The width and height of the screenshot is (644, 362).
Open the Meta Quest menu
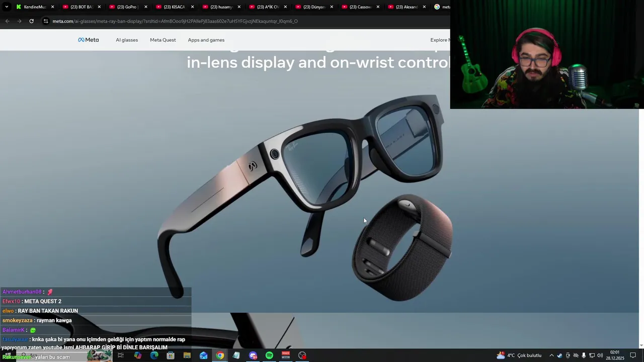coord(163,40)
